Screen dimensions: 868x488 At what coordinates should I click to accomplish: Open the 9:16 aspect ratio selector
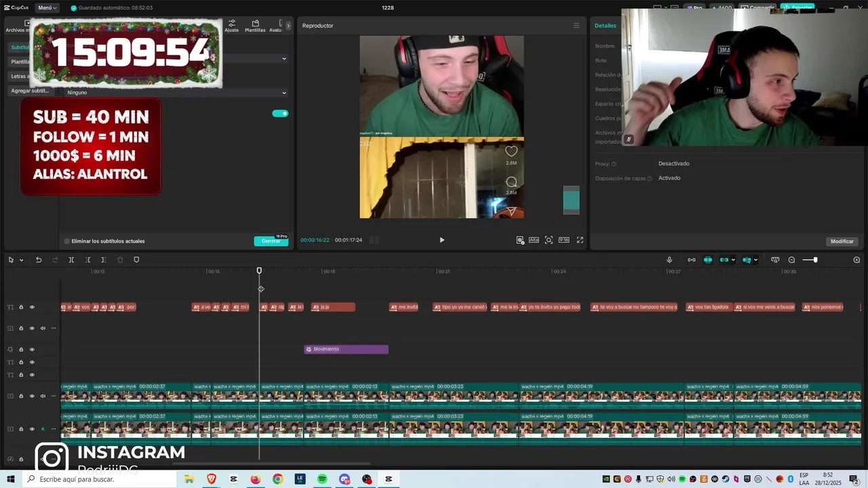tap(564, 240)
